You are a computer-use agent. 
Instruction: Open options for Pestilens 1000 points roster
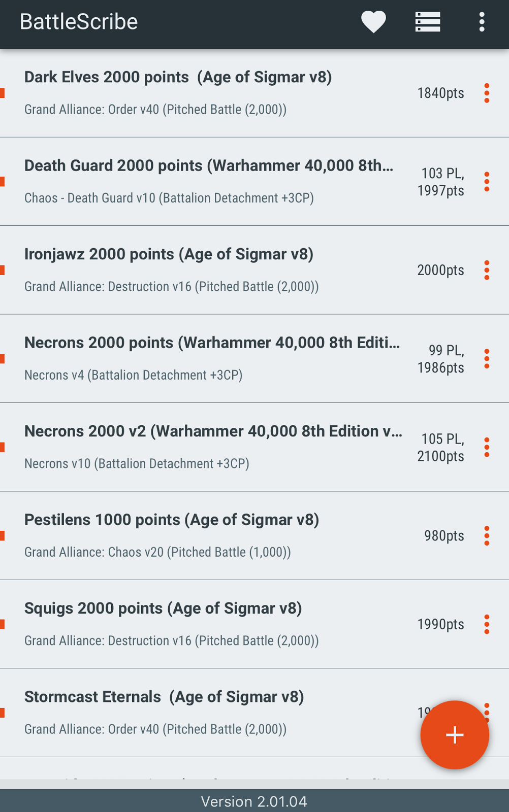pos(487,535)
